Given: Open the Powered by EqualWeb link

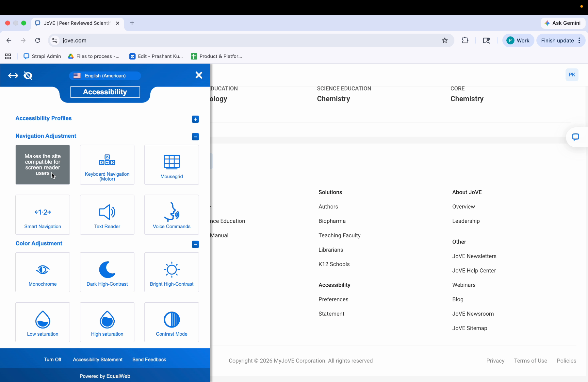Looking at the screenshot, I should pyautogui.click(x=105, y=376).
